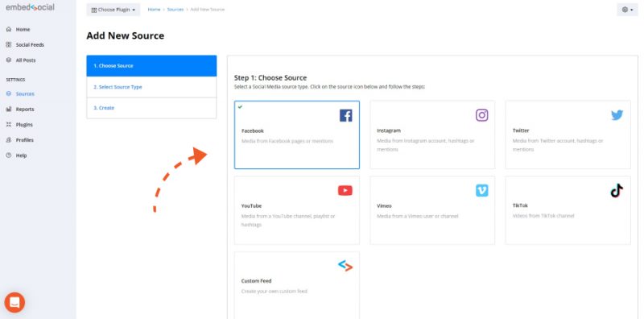644x319 pixels.
Task: Click the Sources sidebar icon
Action: coord(9,93)
